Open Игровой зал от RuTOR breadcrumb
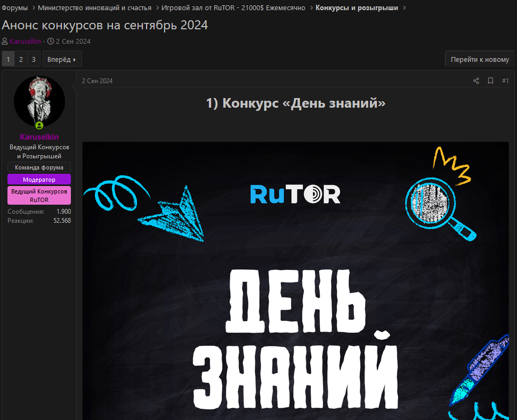This screenshot has height=420, width=517. [x=233, y=7]
